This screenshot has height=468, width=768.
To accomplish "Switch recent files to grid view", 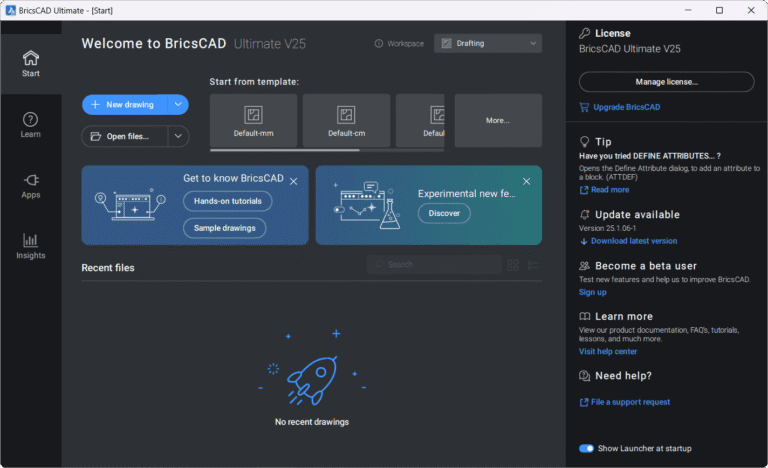I will pyautogui.click(x=513, y=265).
